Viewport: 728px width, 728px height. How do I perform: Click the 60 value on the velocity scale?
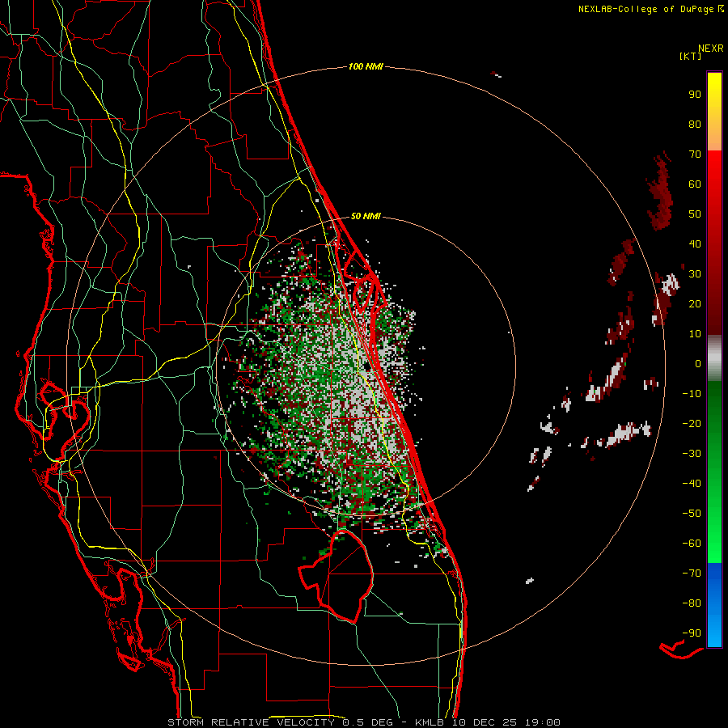click(695, 184)
